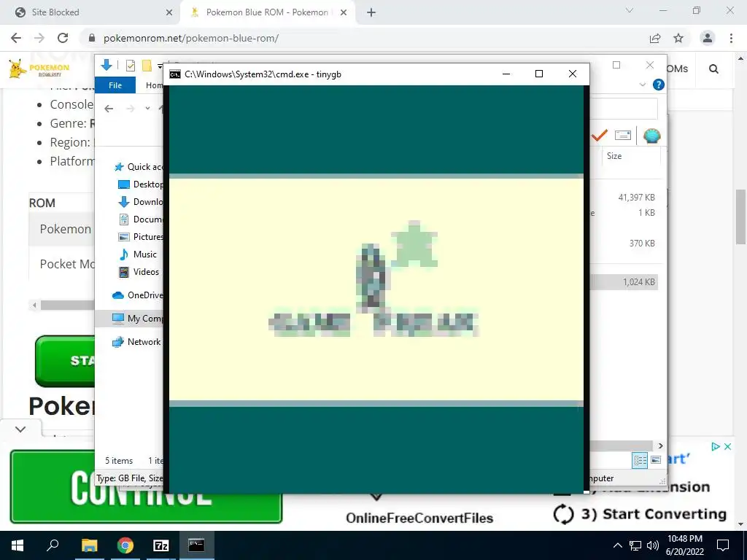Click the blue down-arrow icon in Explorer quick access toolbar
Viewport: 747px width, 560px height.
(x=107, y=65)
